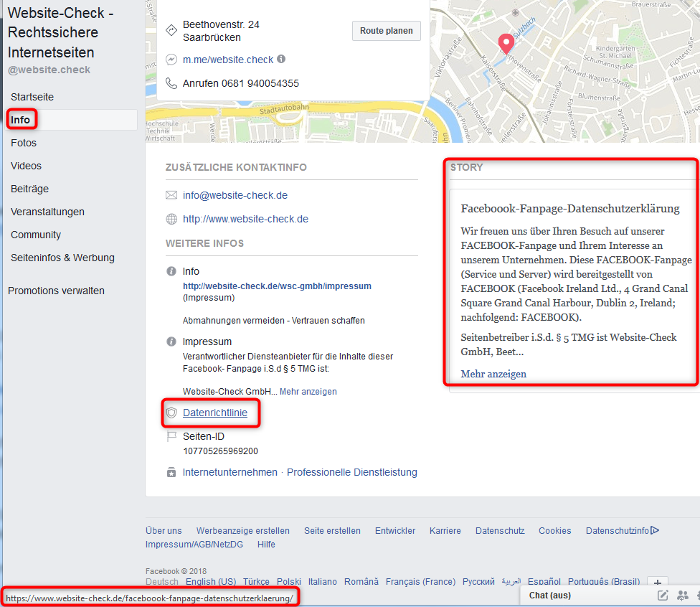Viewport: 700px width, 607px height.
Task: Click the red location pin on the map
Action: (506, 43)
